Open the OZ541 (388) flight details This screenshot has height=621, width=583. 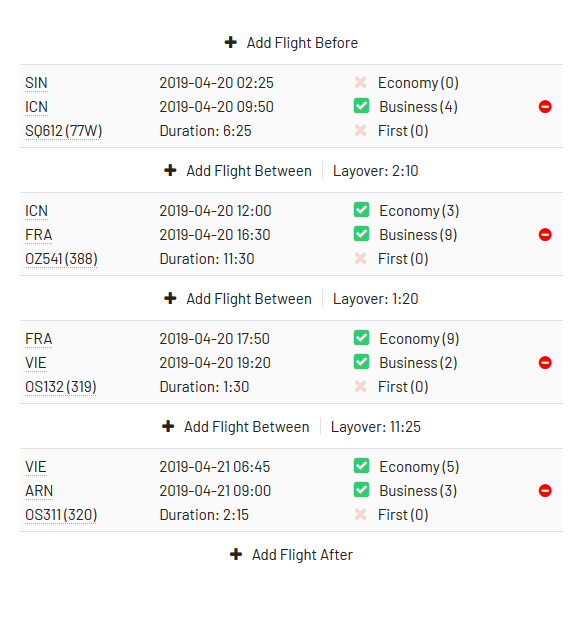coord(61,259)
